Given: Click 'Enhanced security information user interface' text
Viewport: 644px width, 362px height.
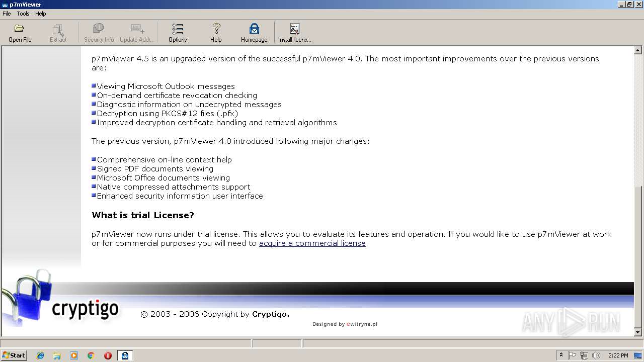Looking at the screenshot, I should (x=180, y=196).
